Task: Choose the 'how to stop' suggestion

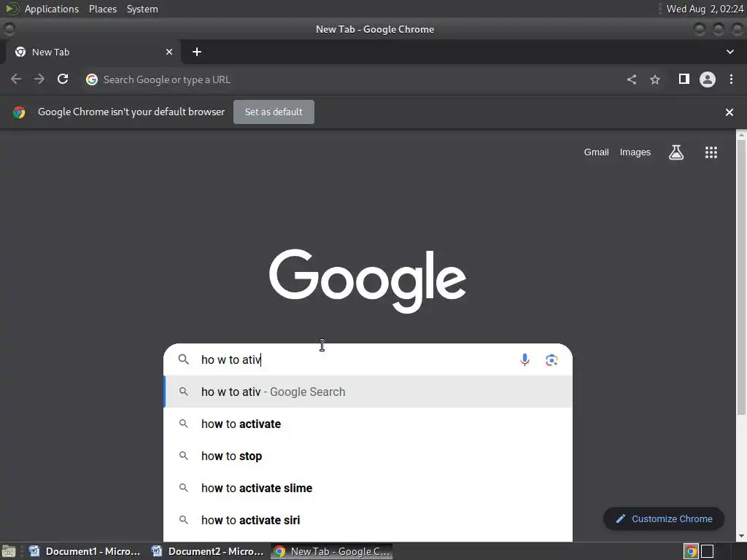Action: pos(368,456)
